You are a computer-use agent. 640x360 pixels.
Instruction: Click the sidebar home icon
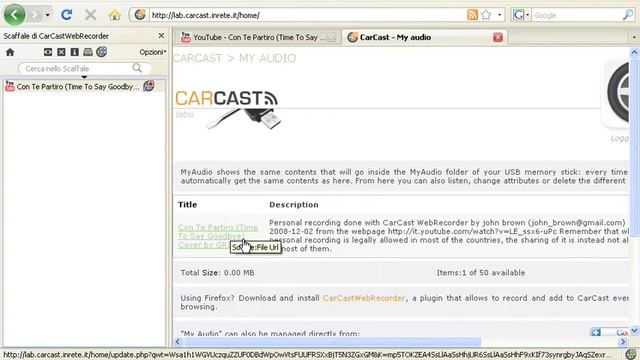10,52
